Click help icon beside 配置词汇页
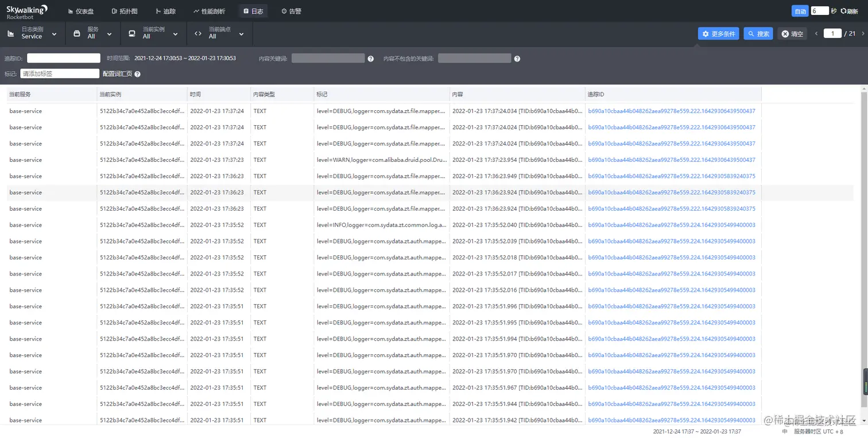This screenshot has height=438, width=868. coord(138,74)
